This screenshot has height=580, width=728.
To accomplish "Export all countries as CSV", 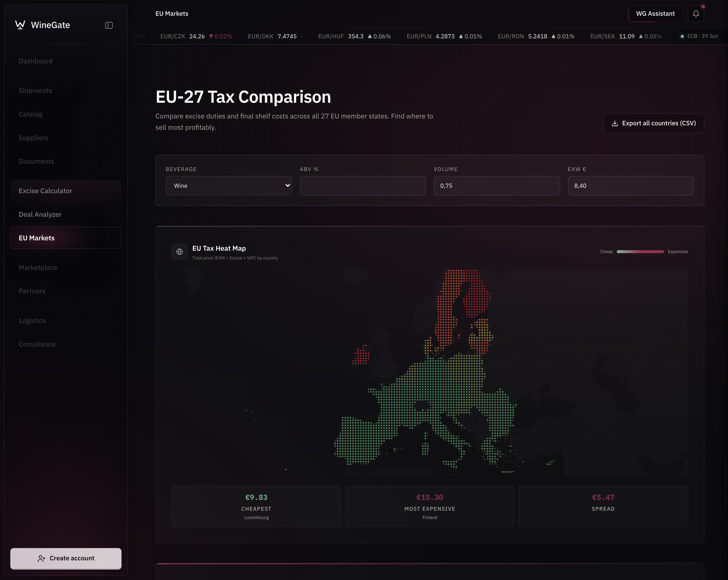I will pos(653,123).
